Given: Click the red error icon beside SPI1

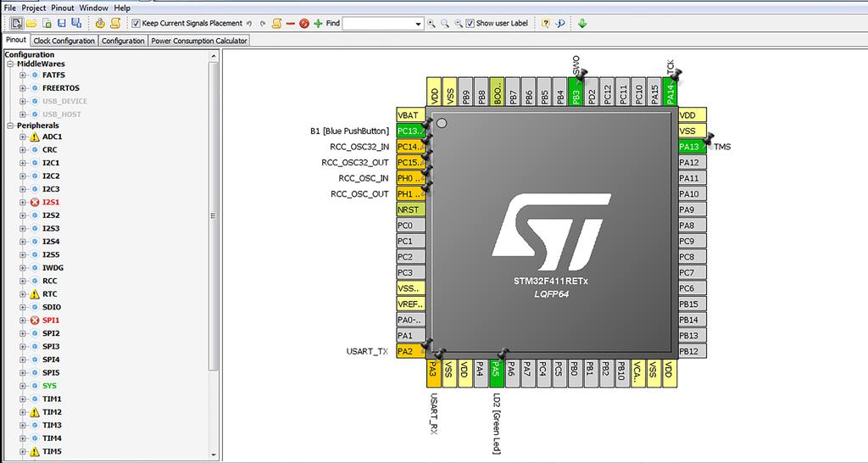Looking at the screenshot, I should 35,320.
